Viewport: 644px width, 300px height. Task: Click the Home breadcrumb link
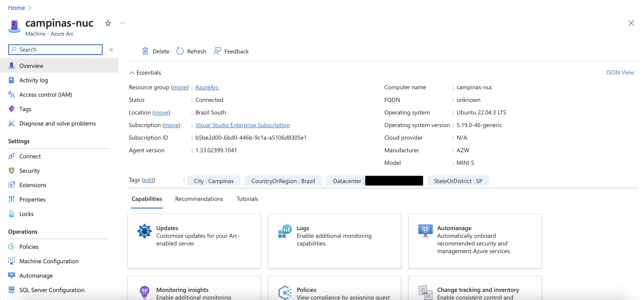(16, 8)
